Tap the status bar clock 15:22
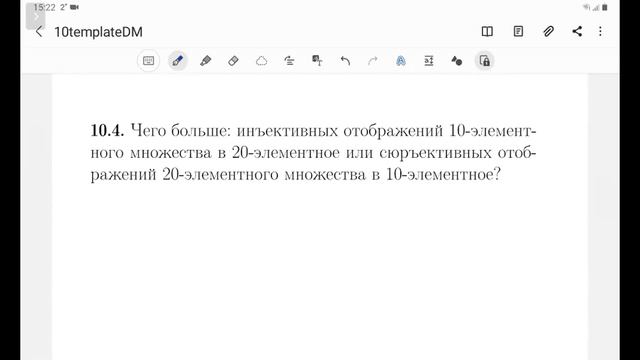This screenshot has height=360, width=640. tap(44, 7)
